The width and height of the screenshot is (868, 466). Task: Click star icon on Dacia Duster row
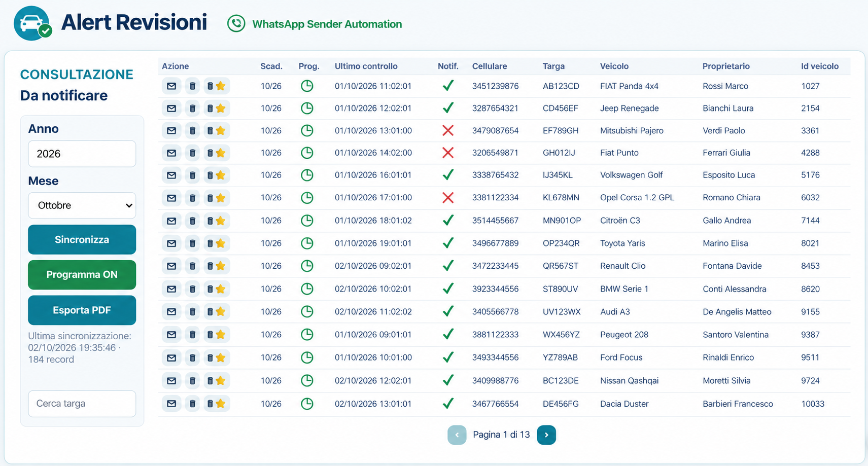[220, 404]
